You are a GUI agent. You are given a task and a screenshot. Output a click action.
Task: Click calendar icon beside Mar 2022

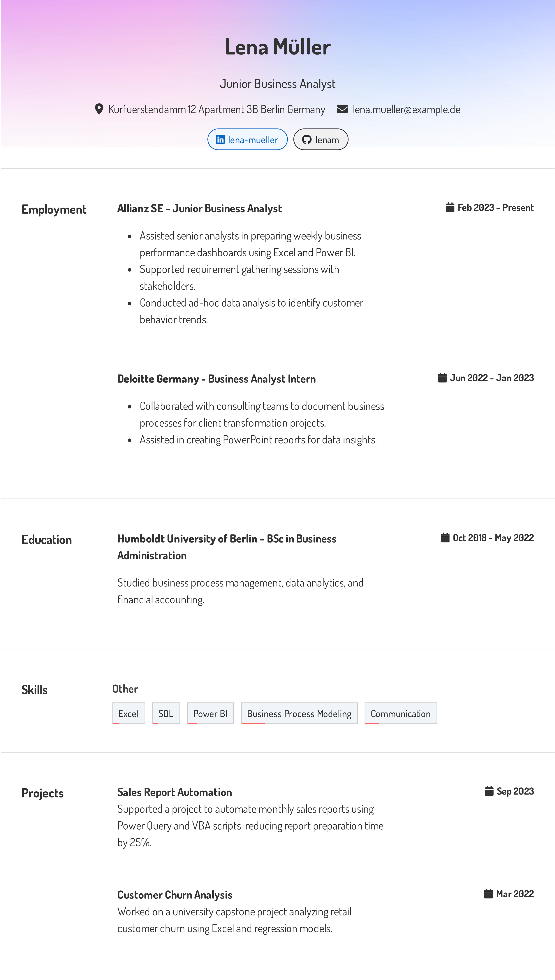[488, 894]
